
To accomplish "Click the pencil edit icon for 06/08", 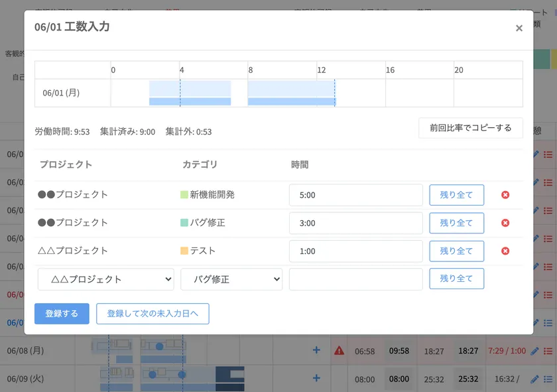I will click(x=535, y=351).
